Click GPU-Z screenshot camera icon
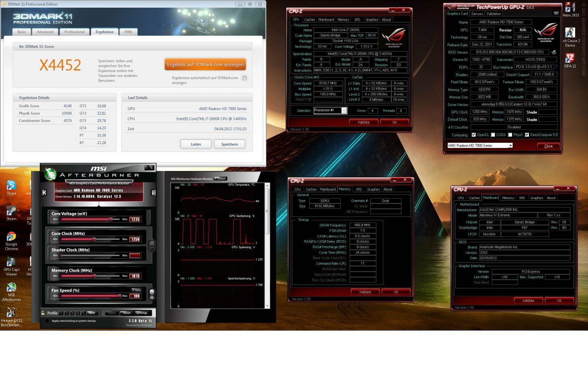Screen dimensions: 588x375 (x=556, y=13)
